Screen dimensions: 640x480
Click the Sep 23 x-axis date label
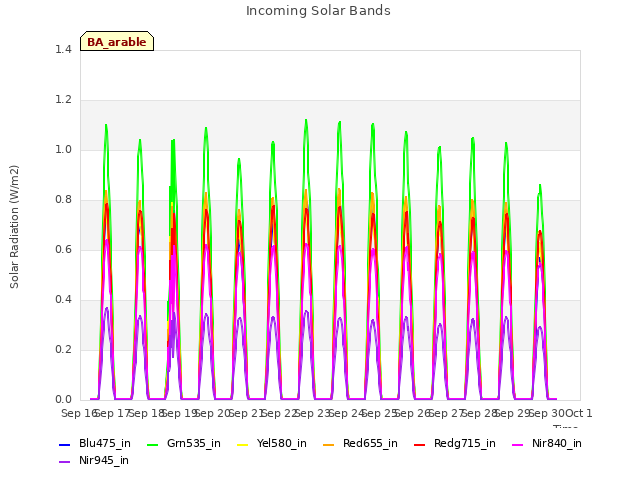(x=312, y=413)
